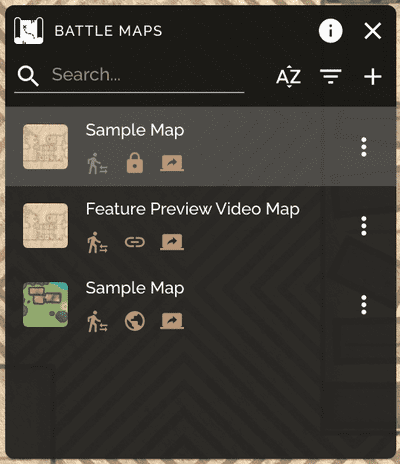The height and width of the screenshot is (464, 400).
Task: Open the filter options icon
Action: pyautogui.click(x=330, y=77)
